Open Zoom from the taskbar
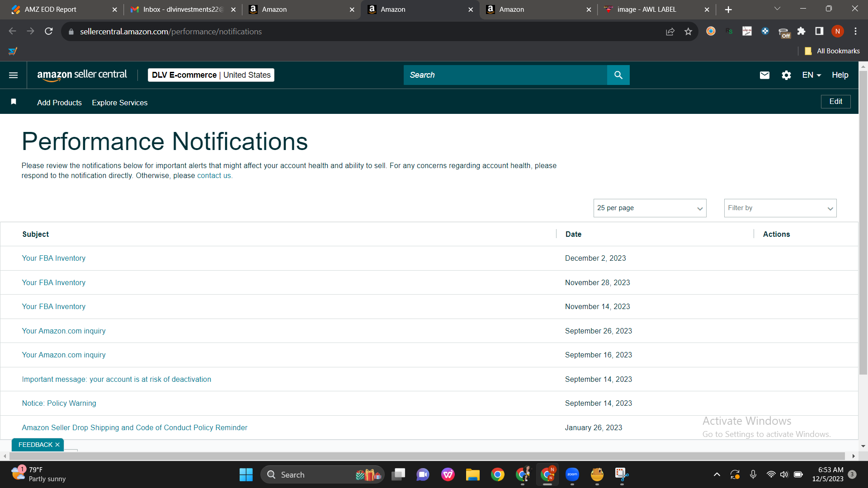Image resolution: width=868 pixels, height=488 pixels. pos(572,474)
